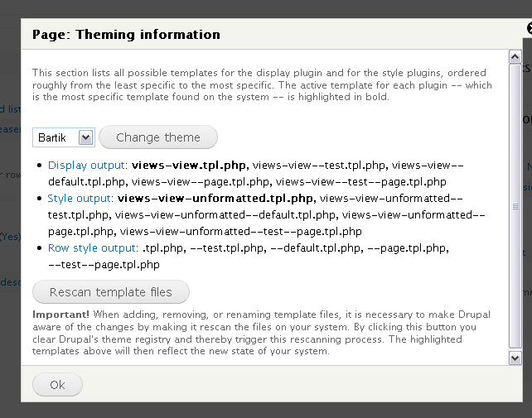This screenshot has width=532, height=418.
Task: Click the views-view-unformatted--test--page.tpl.php template name
Action: [x=240, y=232]
